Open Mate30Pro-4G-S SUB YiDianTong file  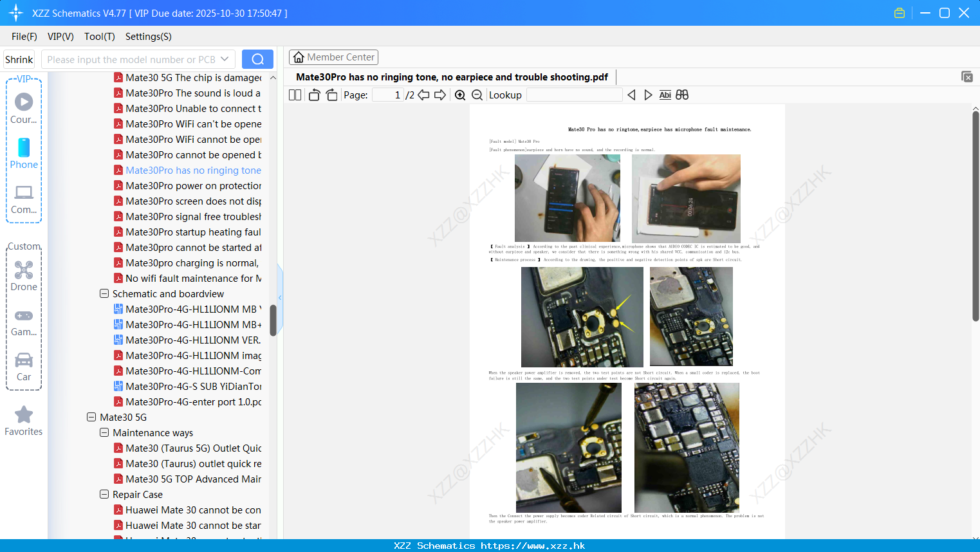coord(188,386)
